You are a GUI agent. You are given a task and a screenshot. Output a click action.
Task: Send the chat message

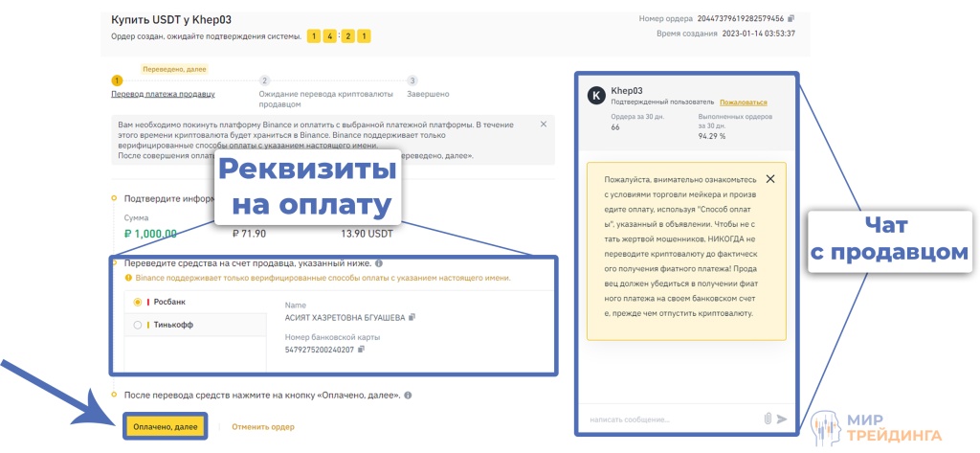pos(782,419)
